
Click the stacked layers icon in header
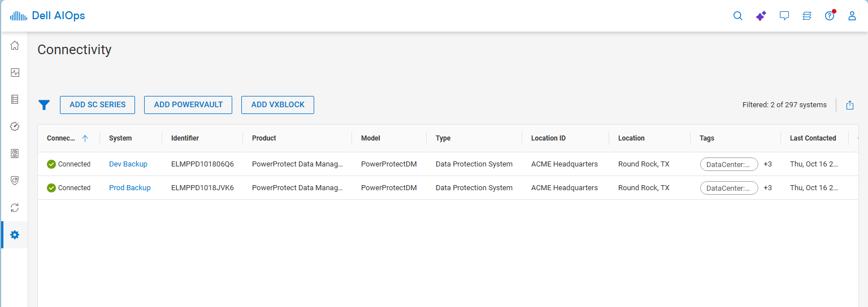coord(807,16)
